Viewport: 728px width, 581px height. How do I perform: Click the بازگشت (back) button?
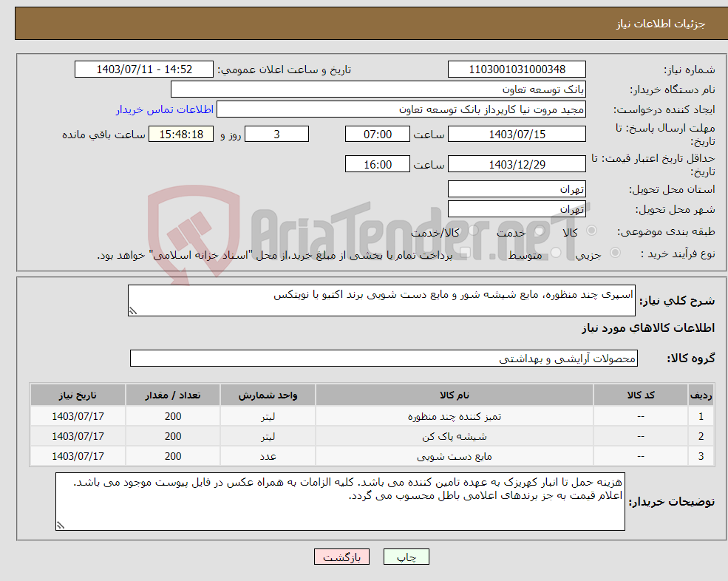pos(341,557)
